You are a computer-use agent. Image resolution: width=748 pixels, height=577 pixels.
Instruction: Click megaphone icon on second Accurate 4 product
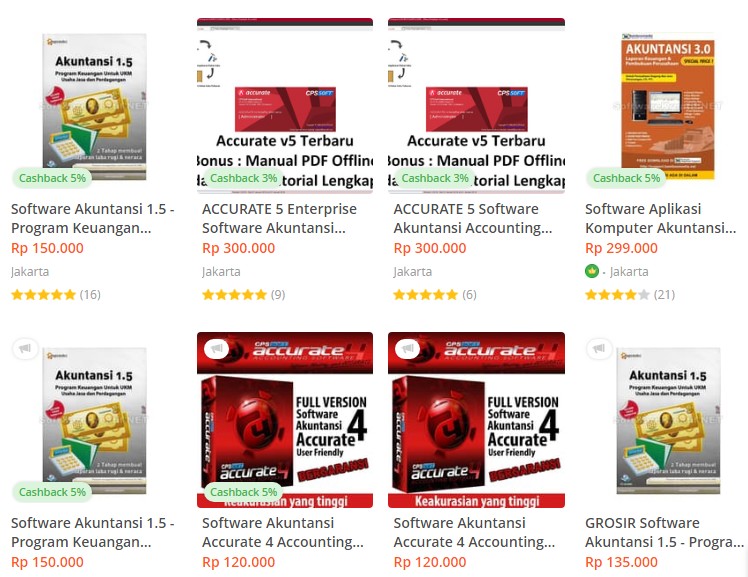[x=408, y=349]
